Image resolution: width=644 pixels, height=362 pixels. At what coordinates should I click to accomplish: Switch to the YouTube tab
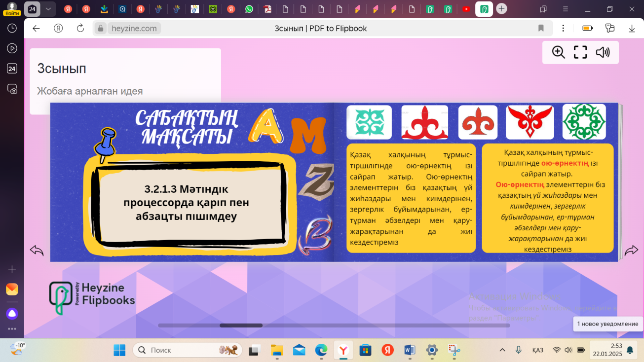click(x=466, y=9)
